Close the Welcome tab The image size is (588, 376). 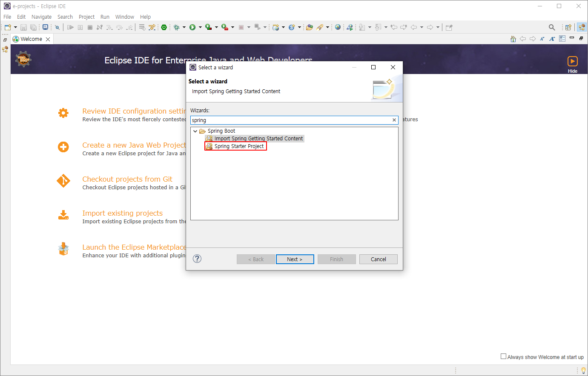tap(48, 39)
